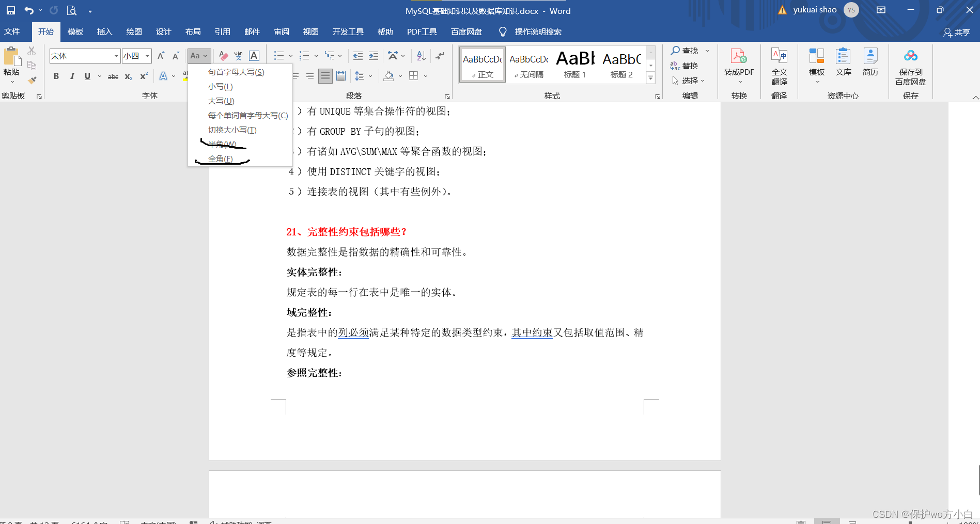Screen dimensions: 980x524
Task: Expand the Borders dropdown arrow
Action: pyautogui.click(x=426, y=76)
